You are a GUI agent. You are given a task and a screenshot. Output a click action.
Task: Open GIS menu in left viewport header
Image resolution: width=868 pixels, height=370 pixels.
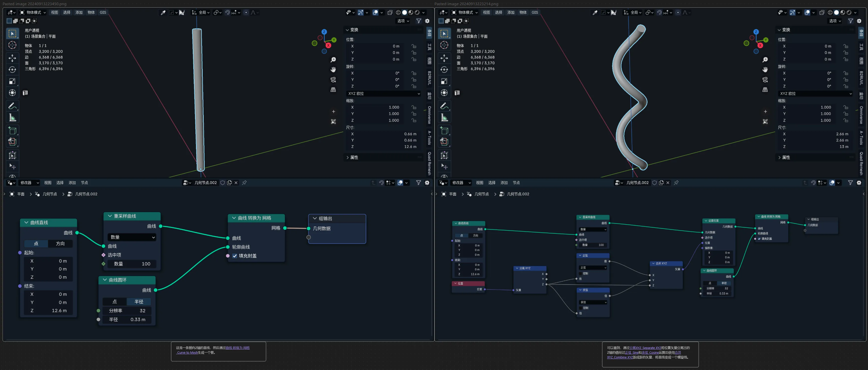click(x=103, y=12)
